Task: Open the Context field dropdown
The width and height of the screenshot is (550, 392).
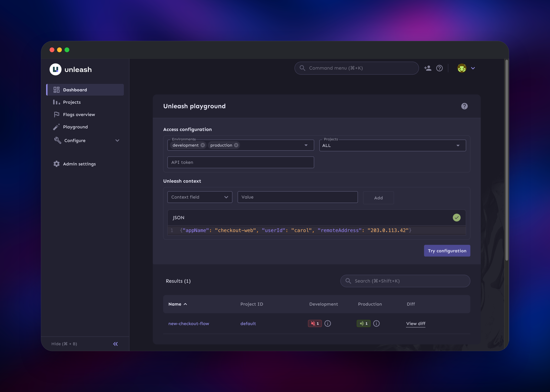Action: pyautogui.click(x=200, y=197)
